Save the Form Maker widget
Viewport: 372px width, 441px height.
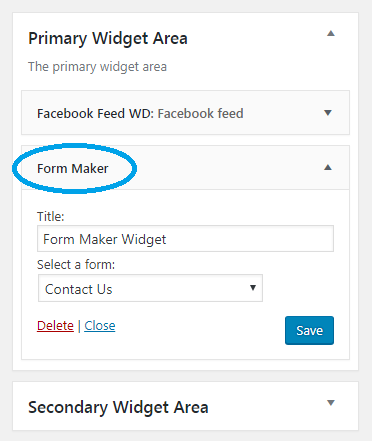click(309, 330)
